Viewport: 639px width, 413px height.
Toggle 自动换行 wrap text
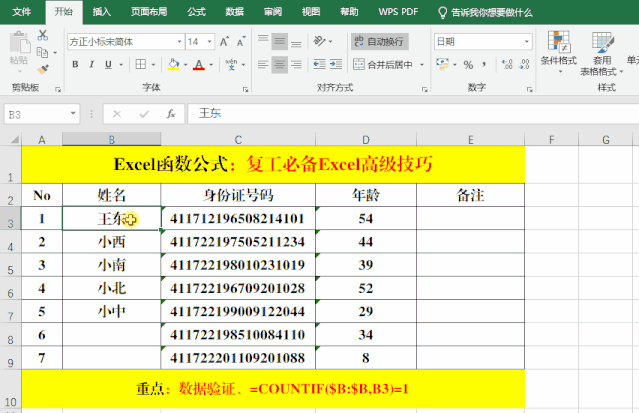(379, 42)
